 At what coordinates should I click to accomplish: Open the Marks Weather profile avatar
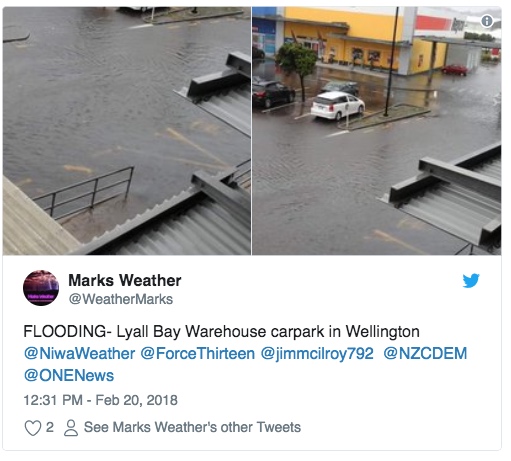[41, 288]
